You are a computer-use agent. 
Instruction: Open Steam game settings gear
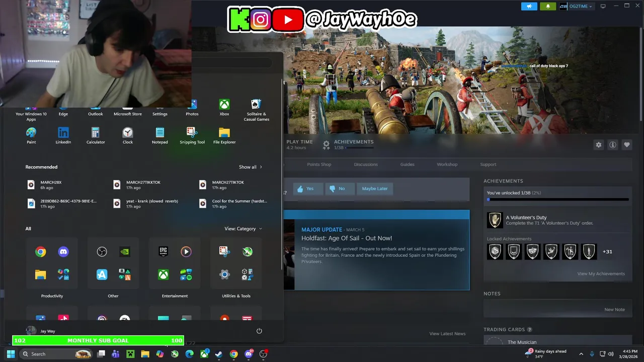(x=599, y=145)
